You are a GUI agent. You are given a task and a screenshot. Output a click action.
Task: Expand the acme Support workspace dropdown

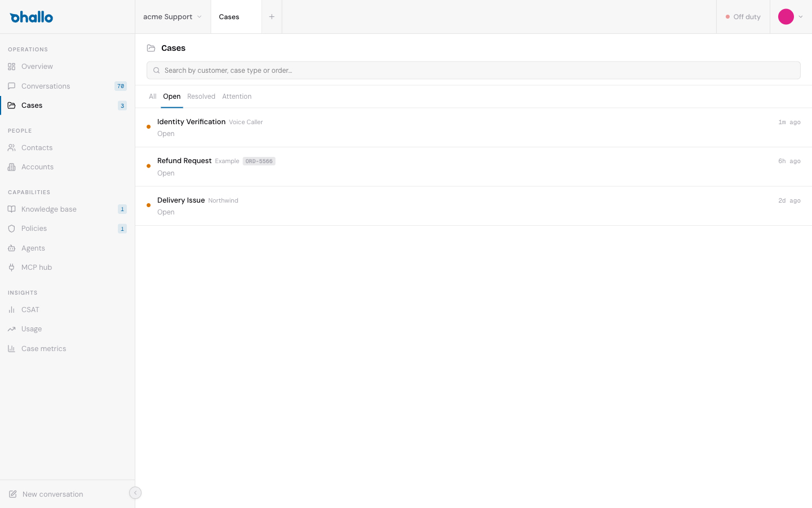pos(173,17)
